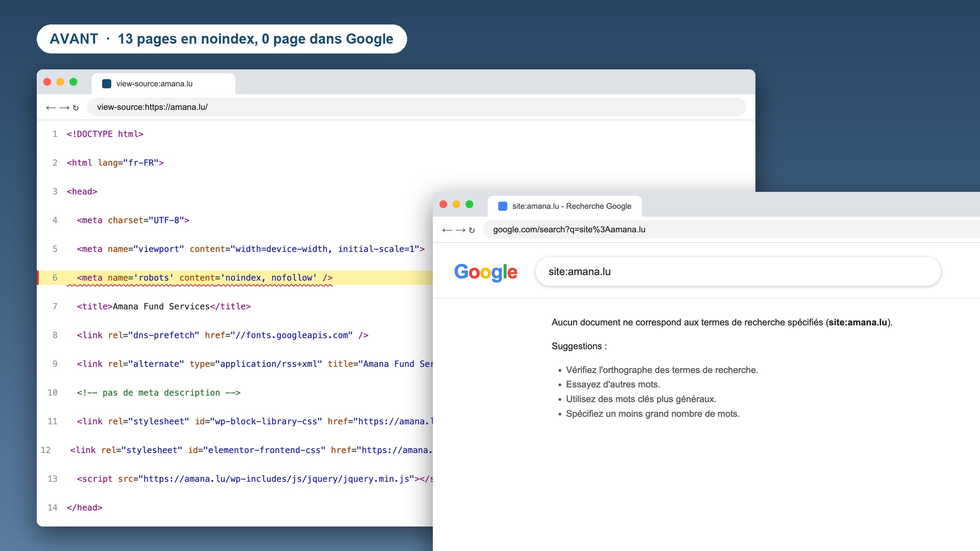Click the 'Aucun document ne correspond' message
This screenshot has width=980, height=551.
(722, 322)
